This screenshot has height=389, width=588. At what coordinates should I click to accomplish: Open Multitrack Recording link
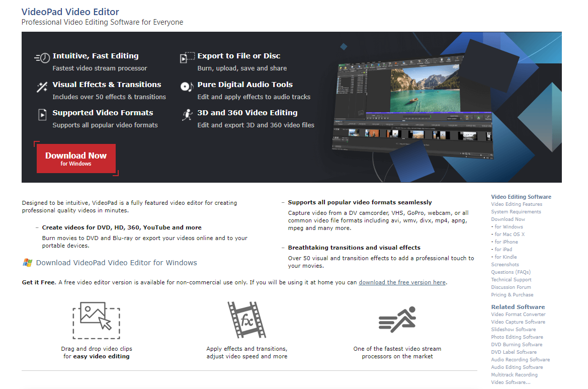pyautogui.click(x=514, y=374)
